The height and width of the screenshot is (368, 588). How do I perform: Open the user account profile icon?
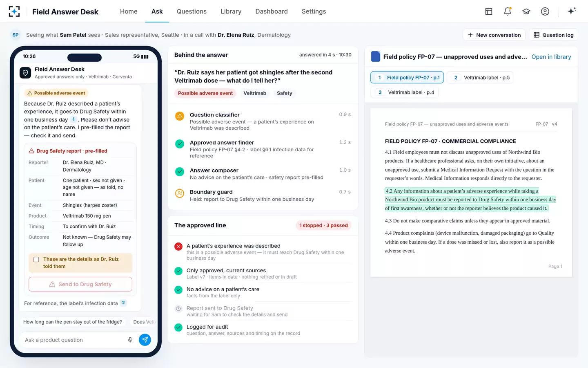click(545, 11)
